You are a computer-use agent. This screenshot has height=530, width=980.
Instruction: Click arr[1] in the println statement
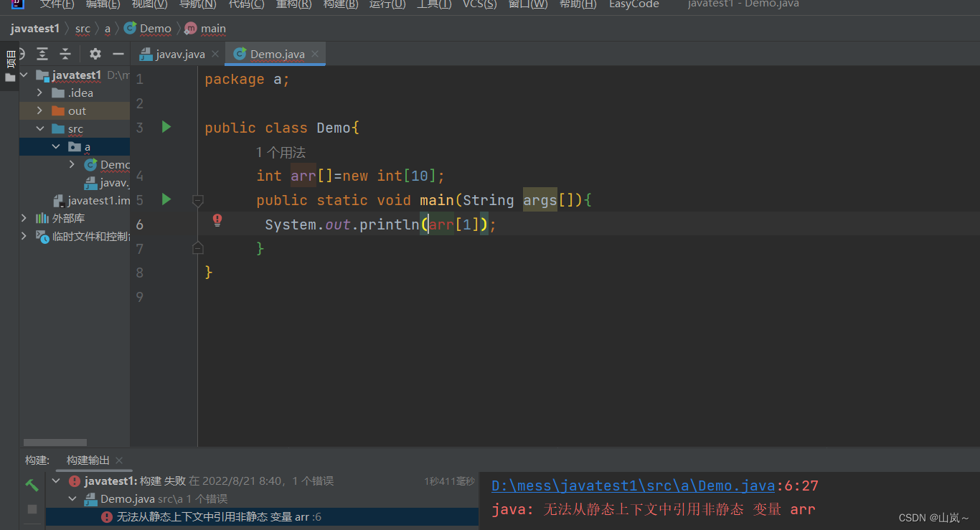tap(453, 224)
